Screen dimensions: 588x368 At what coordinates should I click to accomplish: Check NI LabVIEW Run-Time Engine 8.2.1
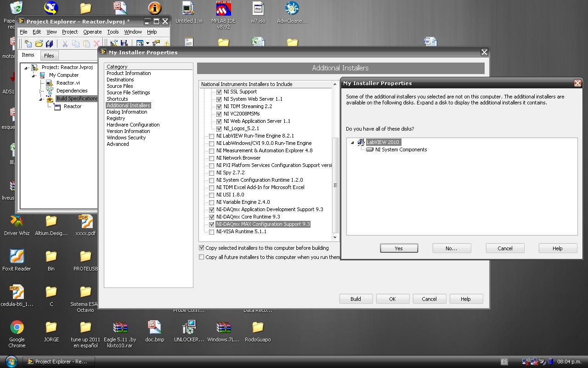(x=212, y=136)
